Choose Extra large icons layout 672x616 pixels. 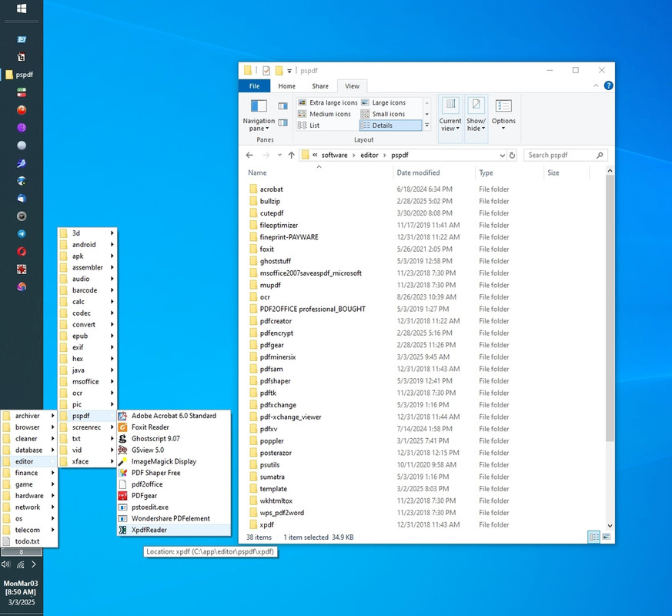(x=328, y=102)
